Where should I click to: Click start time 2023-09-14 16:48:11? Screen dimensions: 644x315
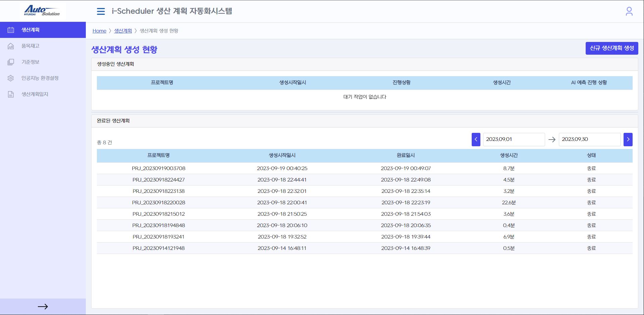click(x=282, y=248)
